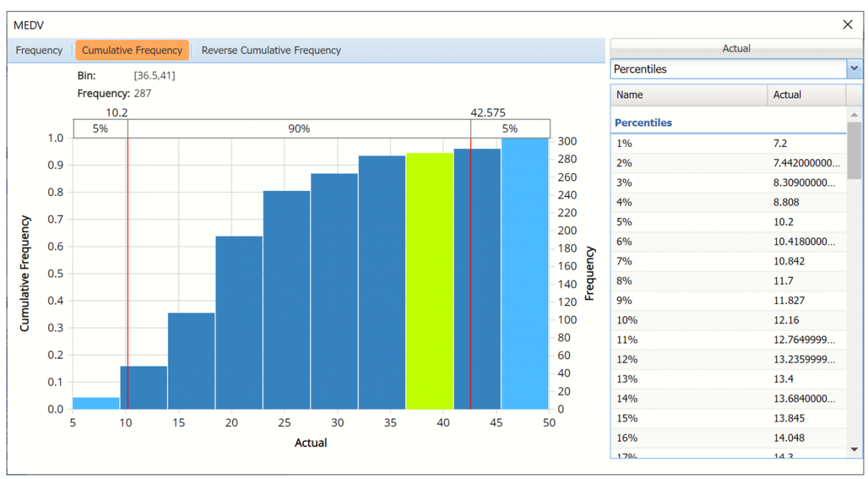
Task: Expand the Percentiles dropdown arrow
Action: (x=854, y=69)
